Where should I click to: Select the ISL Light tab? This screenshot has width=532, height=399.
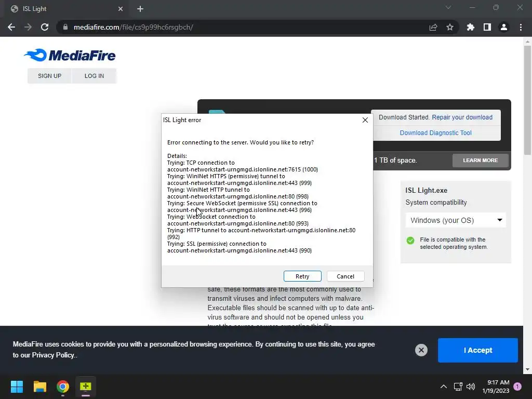[67, 9]
